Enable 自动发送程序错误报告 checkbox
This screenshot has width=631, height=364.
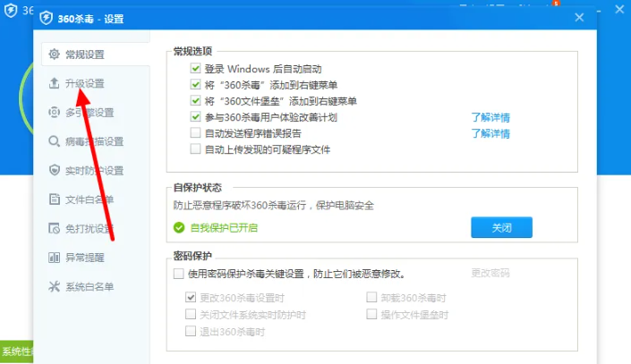(195, 133)
